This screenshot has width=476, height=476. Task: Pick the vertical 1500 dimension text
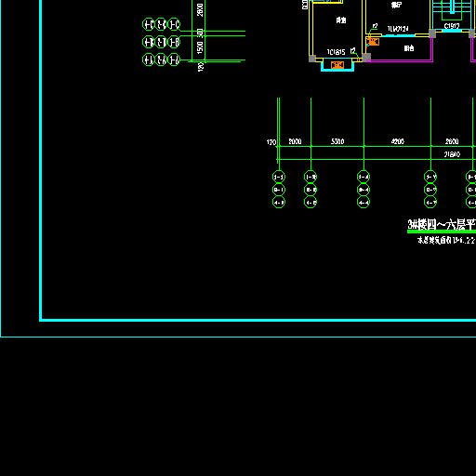click(x=200, y=47)
